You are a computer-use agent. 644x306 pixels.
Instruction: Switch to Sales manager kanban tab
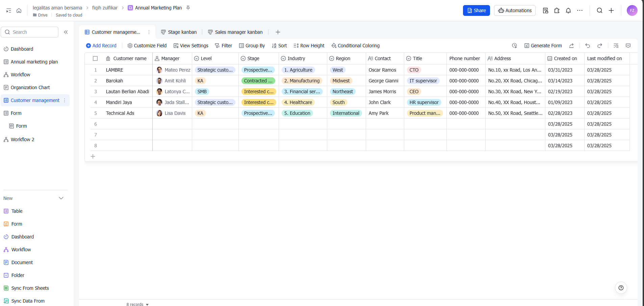point(235,32)
